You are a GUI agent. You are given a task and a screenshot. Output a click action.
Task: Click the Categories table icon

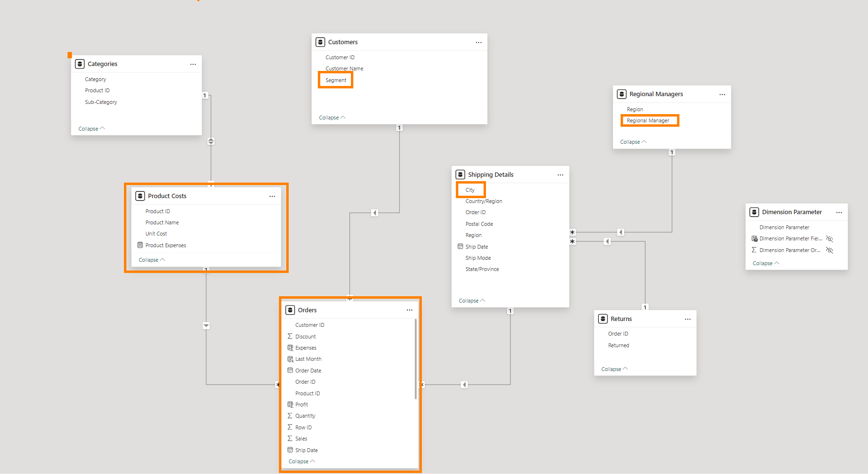80,64
